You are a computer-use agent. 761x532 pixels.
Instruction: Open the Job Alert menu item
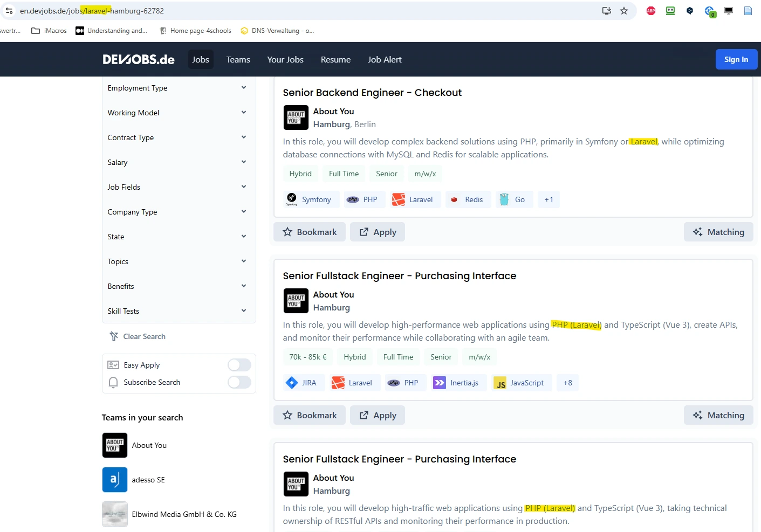[x=385, y=59]
